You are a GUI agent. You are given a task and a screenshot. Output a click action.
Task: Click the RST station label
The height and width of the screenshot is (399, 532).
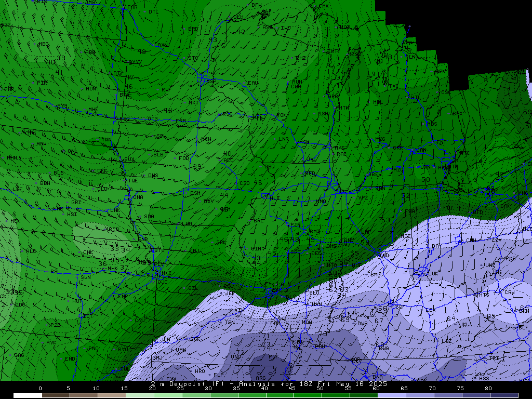[228, 114]
